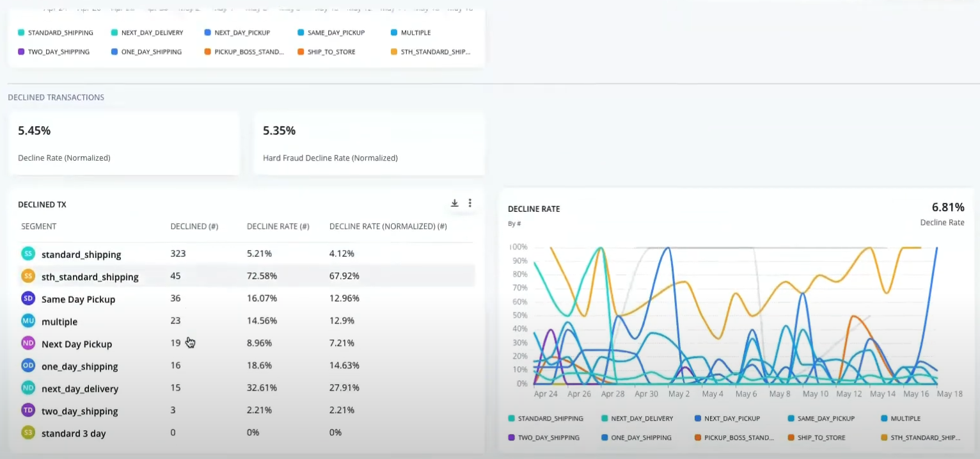Open the Hard Fraud Decline Rate card
This screenshot has width=980, height=459.
368,143
